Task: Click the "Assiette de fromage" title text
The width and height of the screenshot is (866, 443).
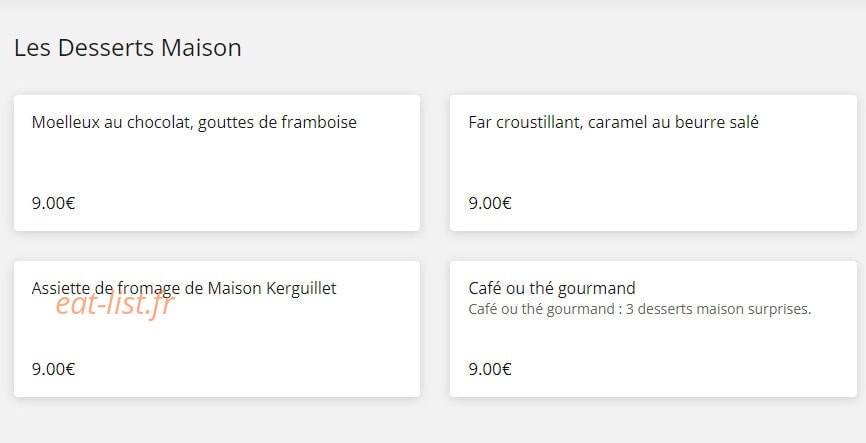Action: coord(105,288)
